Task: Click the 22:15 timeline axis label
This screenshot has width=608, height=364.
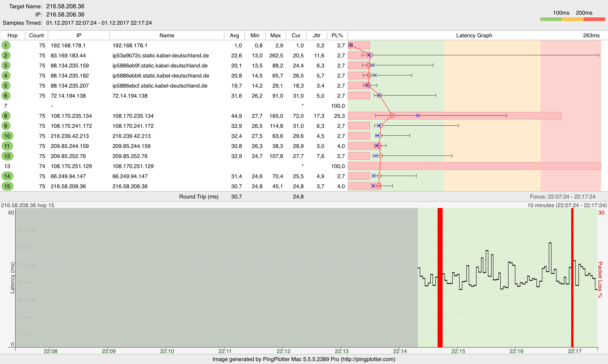Action: tap(458, 351)
